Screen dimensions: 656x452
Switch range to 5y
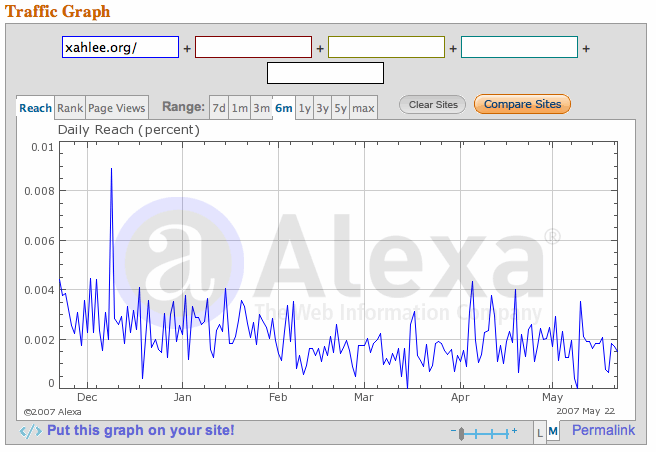point(341,108)
